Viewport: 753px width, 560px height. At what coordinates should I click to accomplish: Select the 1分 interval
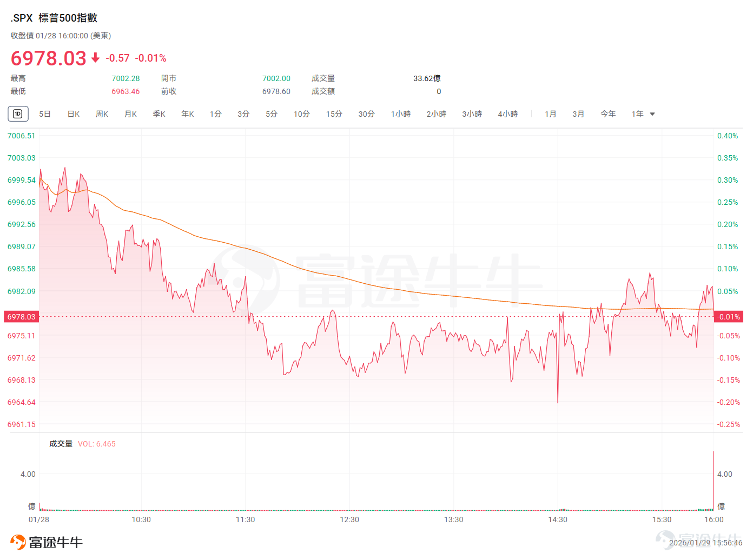[216, 114]
